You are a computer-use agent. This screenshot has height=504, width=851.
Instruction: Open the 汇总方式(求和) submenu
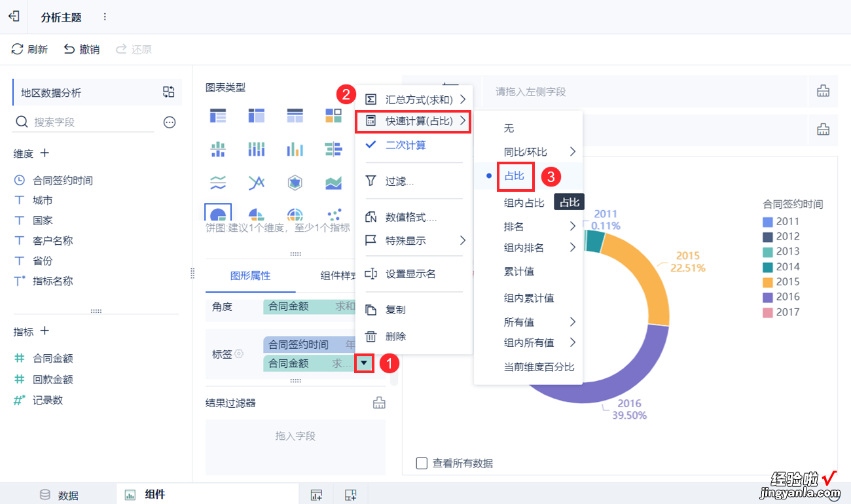tap(414, 99)
